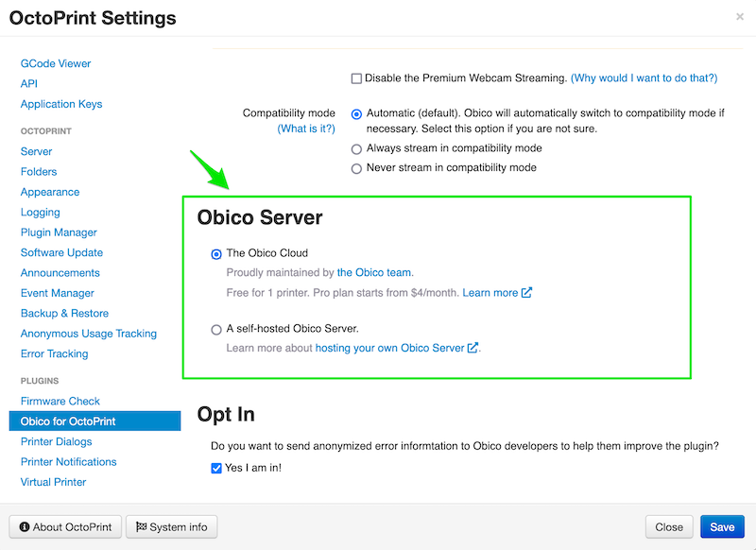Screen dimensions: 756x550
Task: Click the external link icon after Learn more
Action: point(526,293)
